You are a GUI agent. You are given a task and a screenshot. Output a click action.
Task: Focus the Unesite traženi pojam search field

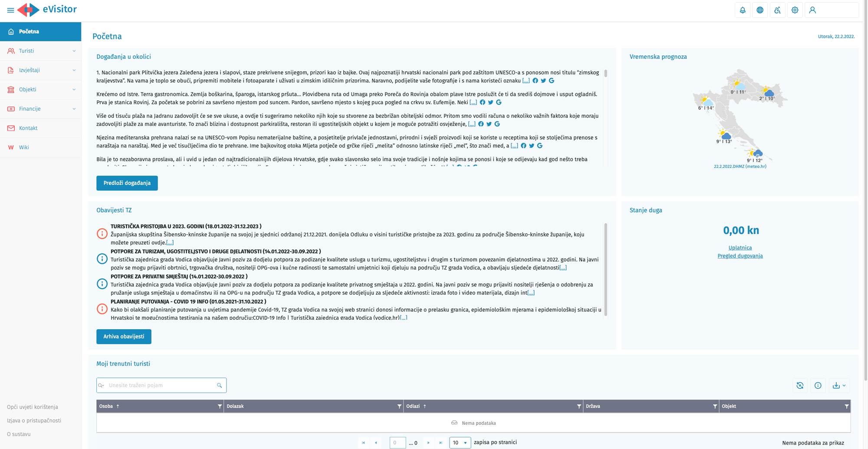(x=161, y=385)
